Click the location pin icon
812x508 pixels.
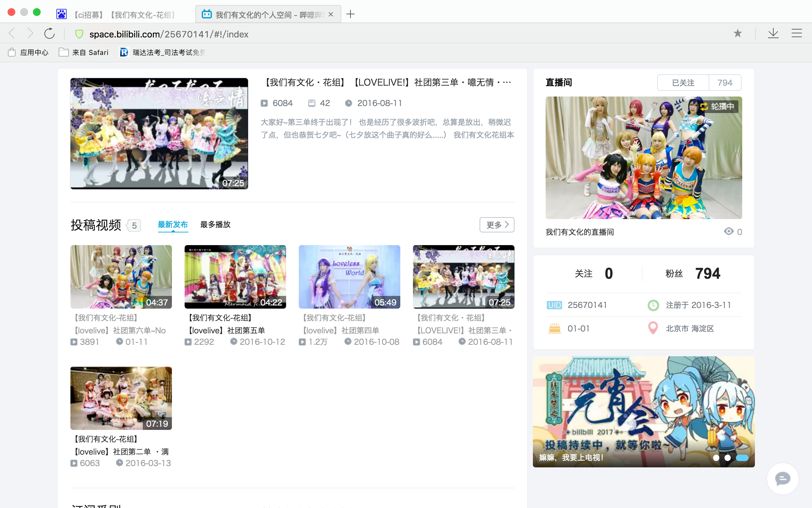pos(653,328)
